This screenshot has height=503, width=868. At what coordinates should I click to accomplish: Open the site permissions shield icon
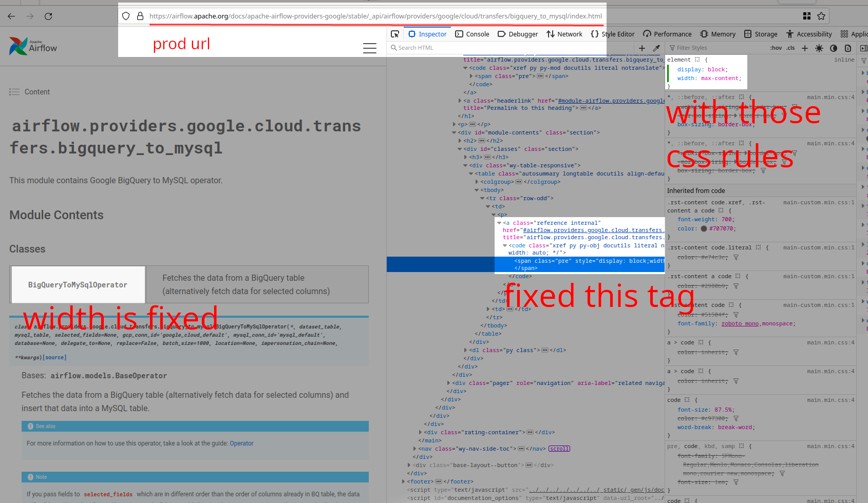pos(126,16)
